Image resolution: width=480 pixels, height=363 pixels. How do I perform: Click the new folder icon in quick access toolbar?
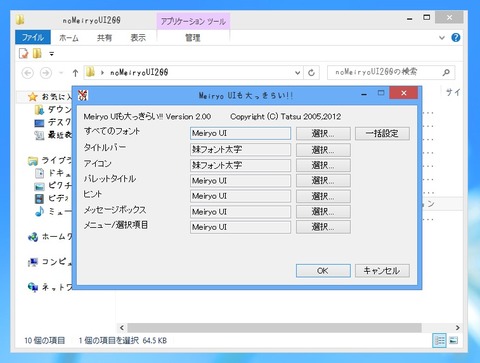[x=37, y=53]
